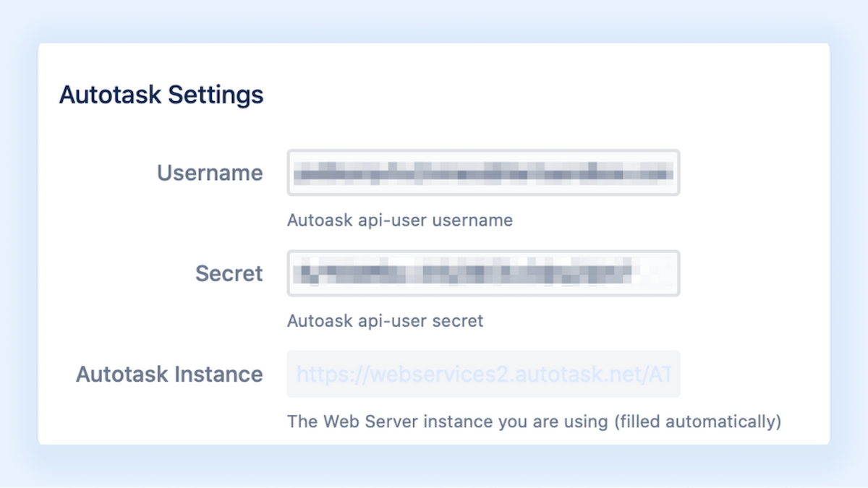
Task: Click the webservices2.autotask.net placeholder URL
Action: click(483, 374)
